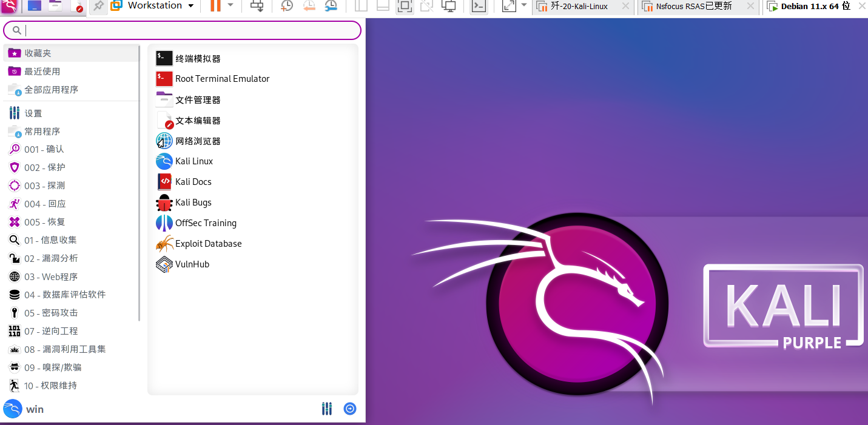Viewport: 868px width, 425px height.
Task: Open the power options arrow beside pause
Action: (230, 5)
